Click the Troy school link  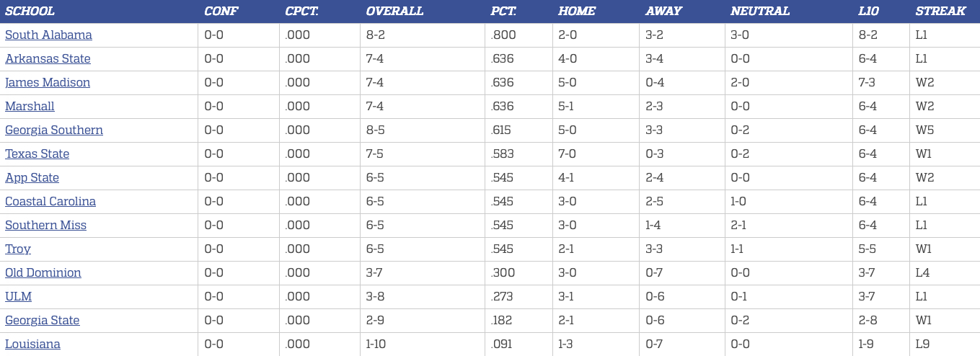(18, 249)
